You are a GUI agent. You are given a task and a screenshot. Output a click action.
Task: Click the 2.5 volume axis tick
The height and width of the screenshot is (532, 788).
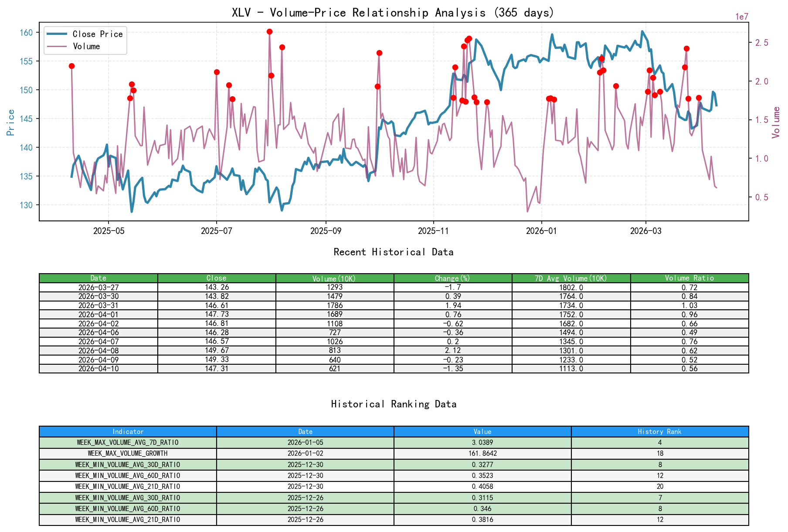(762, 43)
